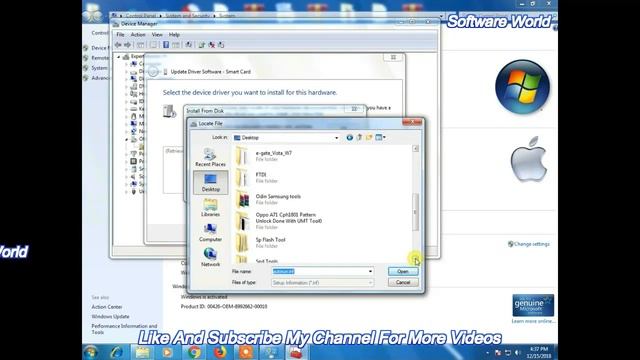This screenshot has width=640, height=360.
Task: Collapse the root computer node in Device Manager
Action: pyautogui.click(x=119, y=57)
